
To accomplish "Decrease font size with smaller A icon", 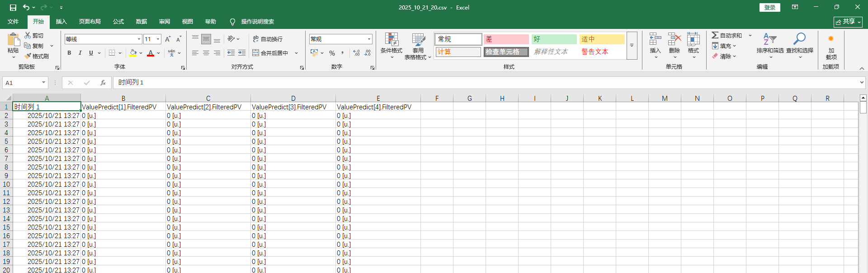I will pyautogui.click(x=179, y=39).
